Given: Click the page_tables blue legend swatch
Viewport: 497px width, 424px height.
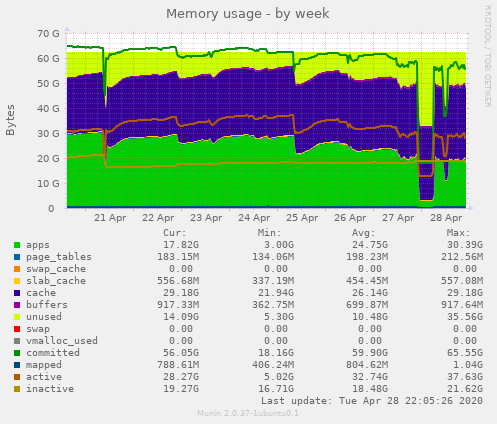Looking at the screenshot, I should (x=17, y=257).
